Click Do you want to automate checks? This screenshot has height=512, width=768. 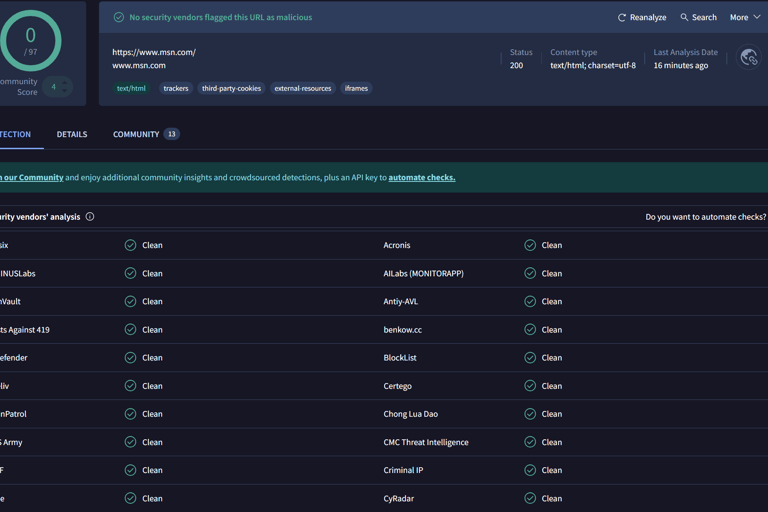(x=705, y=217)
